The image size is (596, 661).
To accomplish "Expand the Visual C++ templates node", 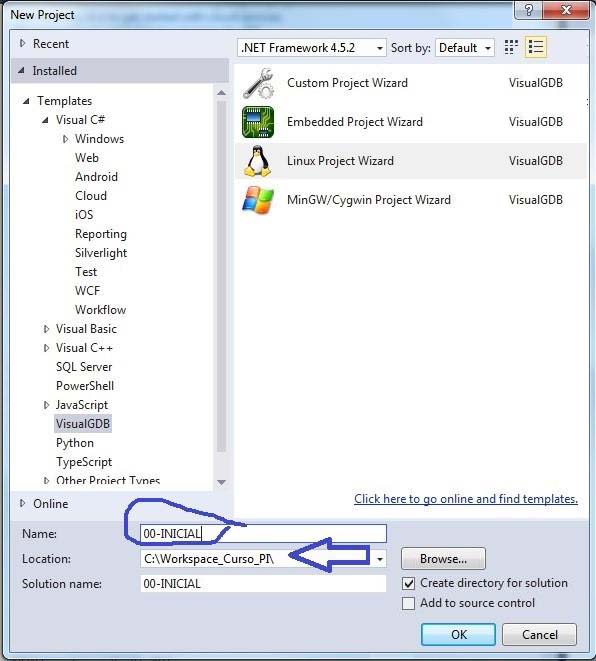I will (46, 348).
